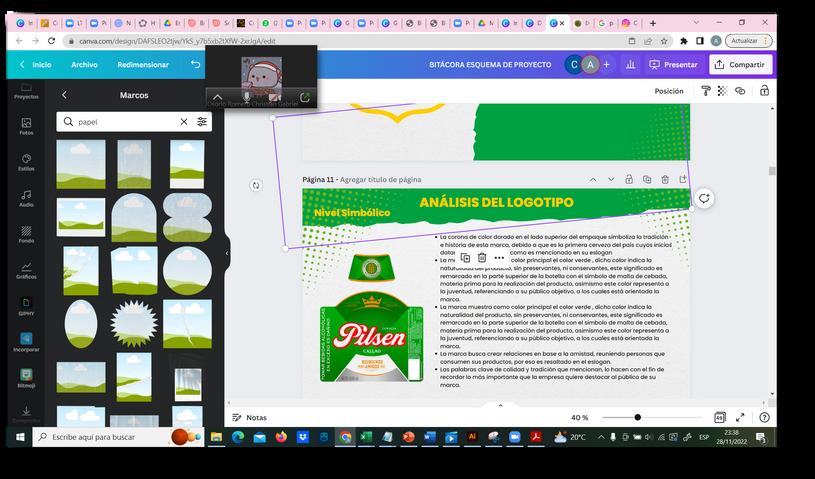Toggle camera in Zoom overlay

[274, 97]
